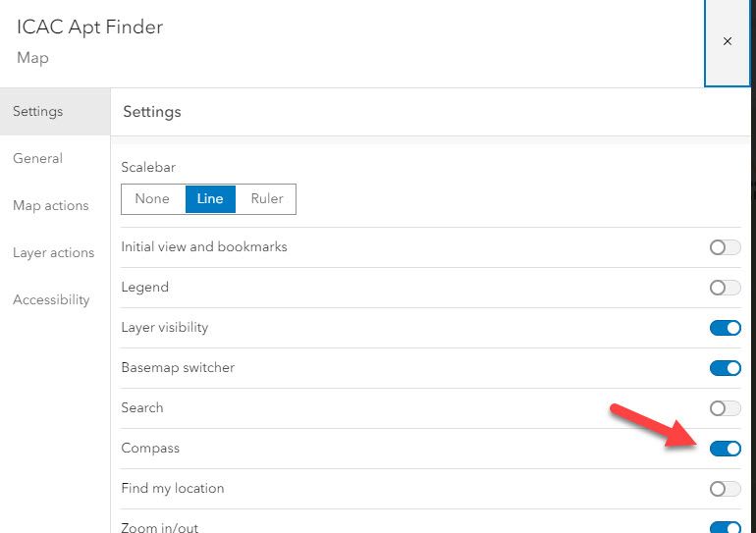This screenshot has height=533, width=756.
Task: Open the Map actions tab
Action: click(x=51, y=205)
